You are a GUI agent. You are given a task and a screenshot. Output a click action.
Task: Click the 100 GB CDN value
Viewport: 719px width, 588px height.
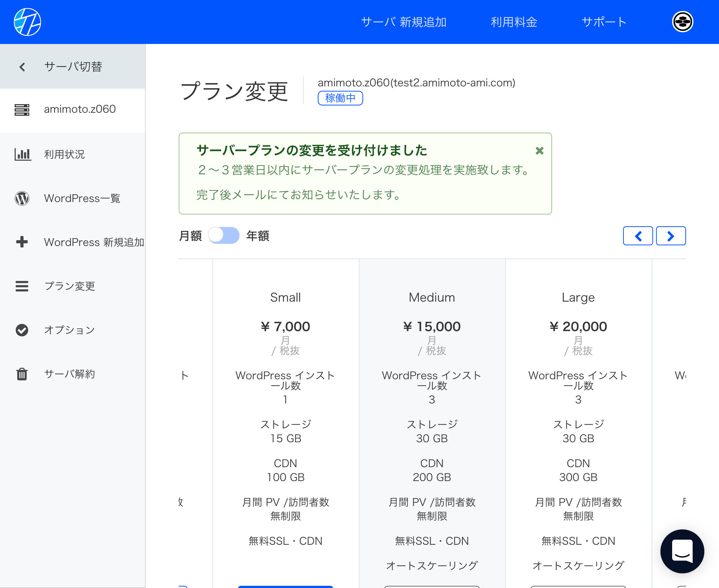[286, 477]
